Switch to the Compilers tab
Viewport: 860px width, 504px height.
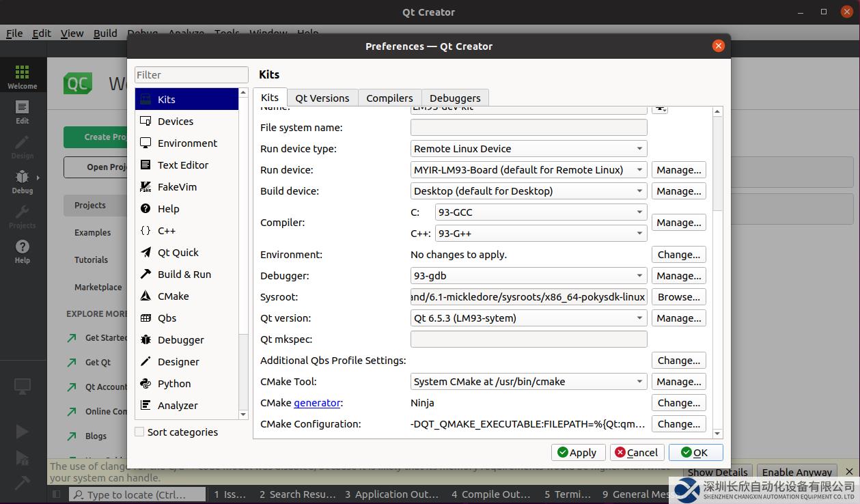[x=389, y=98]
